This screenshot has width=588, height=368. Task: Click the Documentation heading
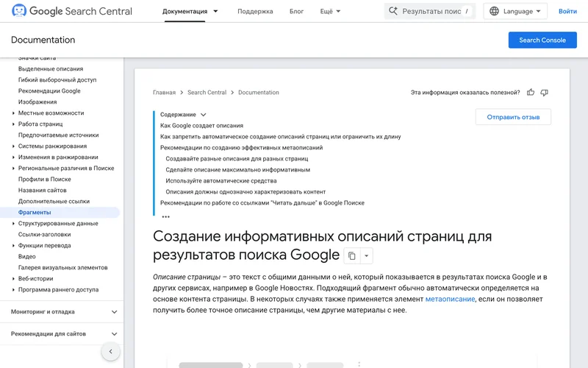[x=43, y=40]
